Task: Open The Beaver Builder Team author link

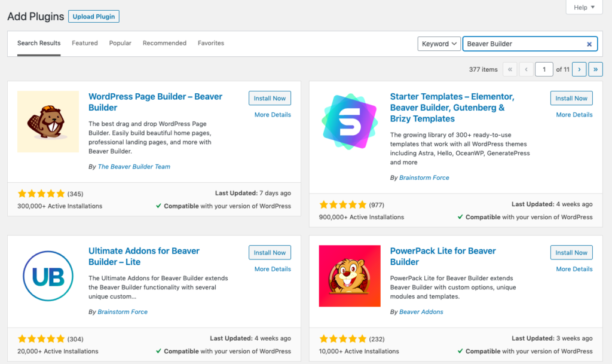Action: [x=134, y=167]
